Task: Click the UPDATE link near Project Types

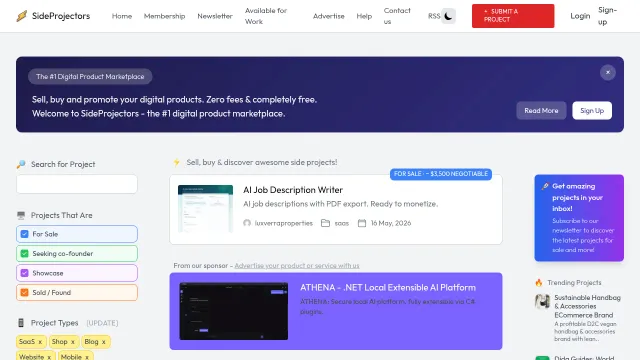Action: click(102, 323)
